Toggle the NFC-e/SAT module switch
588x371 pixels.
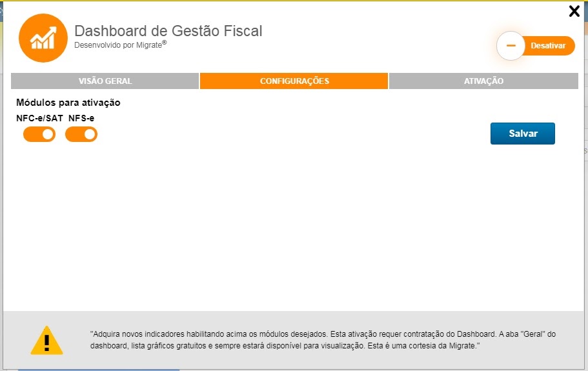pos(39,134)
